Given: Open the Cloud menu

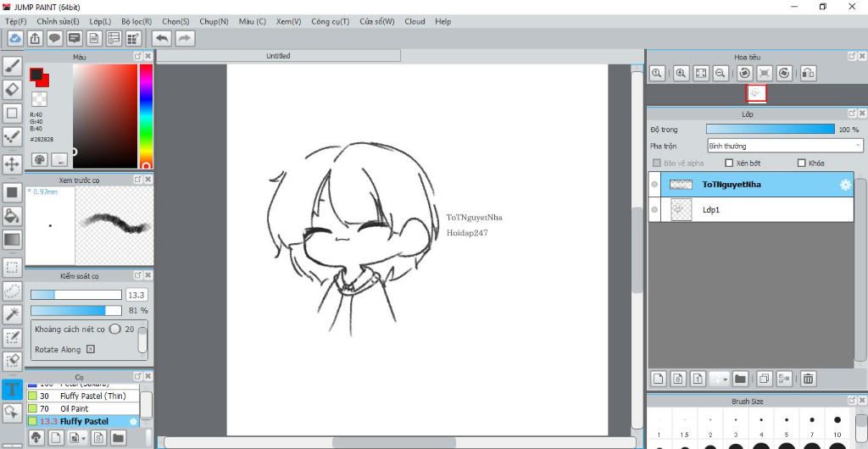Looking at the screenshot, I should coord(415,21).
